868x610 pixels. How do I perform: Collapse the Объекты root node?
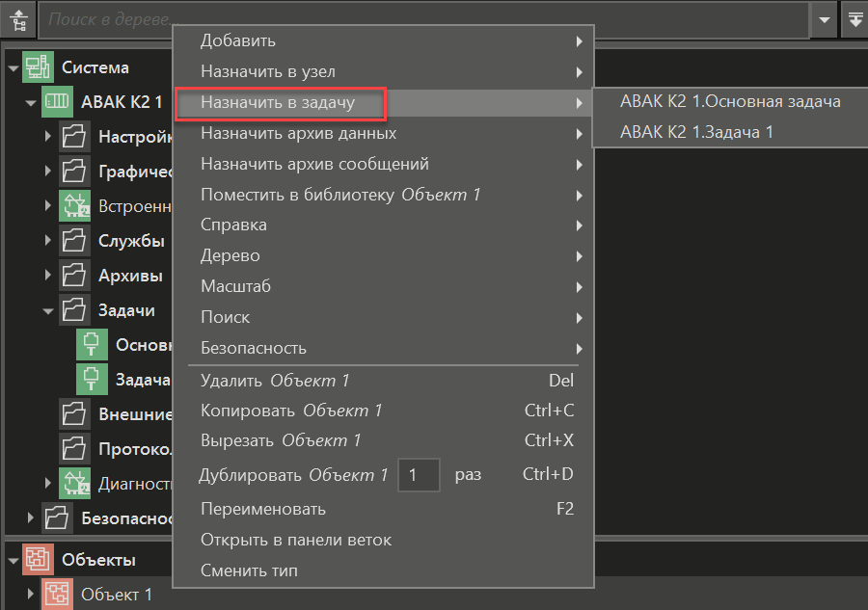tap(14, 561)
